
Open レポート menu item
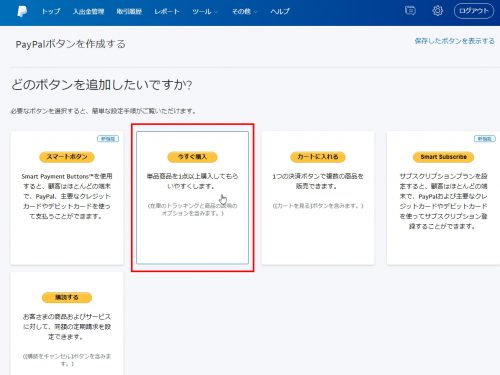point(167,11)
